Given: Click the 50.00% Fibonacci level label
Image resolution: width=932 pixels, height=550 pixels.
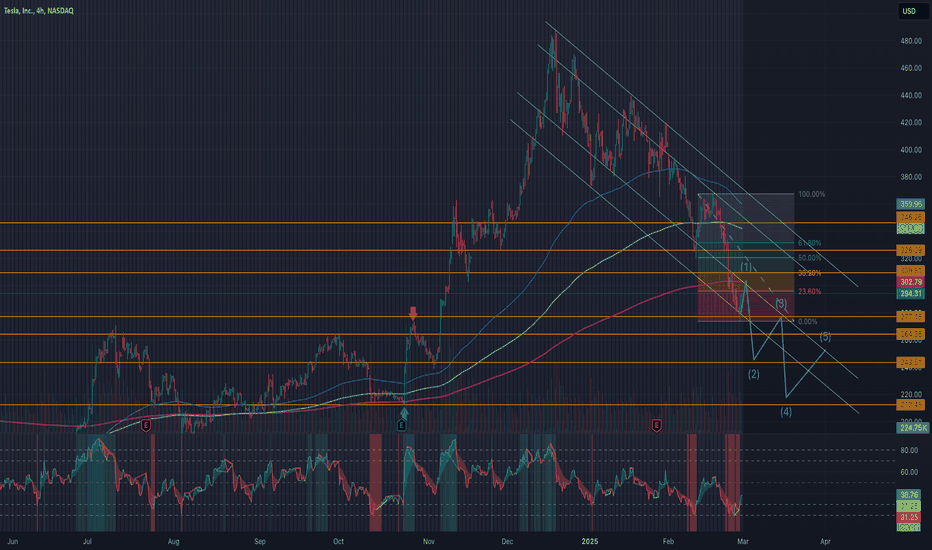Looking at the screenshot, I should pos(810,258).
